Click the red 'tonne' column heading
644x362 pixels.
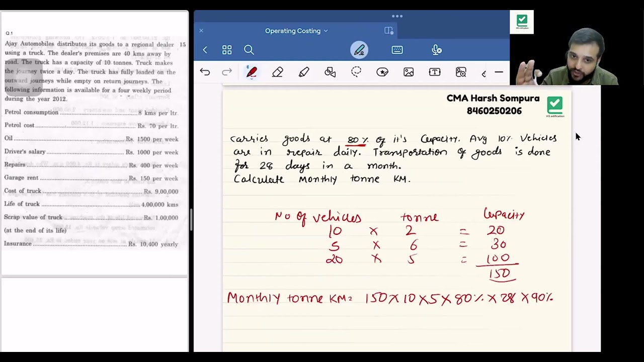[x=420, y=218]
